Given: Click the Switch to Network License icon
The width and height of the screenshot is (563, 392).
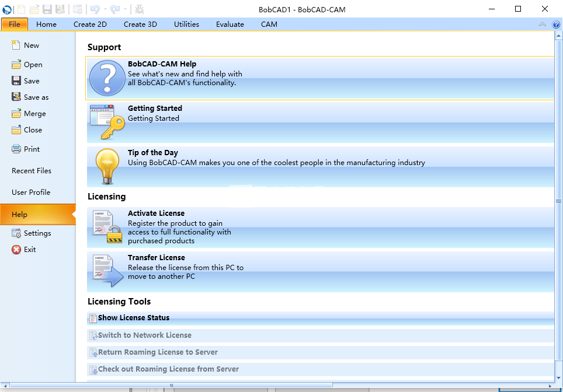Looking at the screenshot, I should click(93, 335).
